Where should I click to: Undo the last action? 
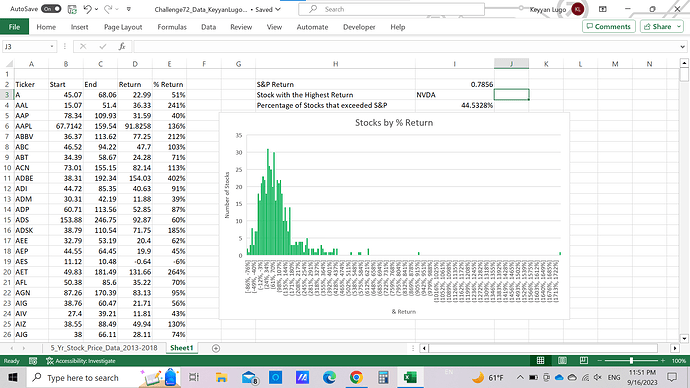tap(87, 9)
